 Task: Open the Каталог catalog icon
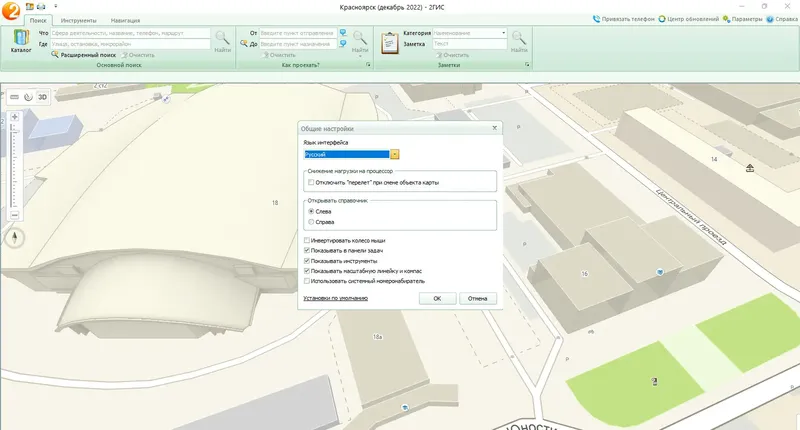(x=21, y=41)
